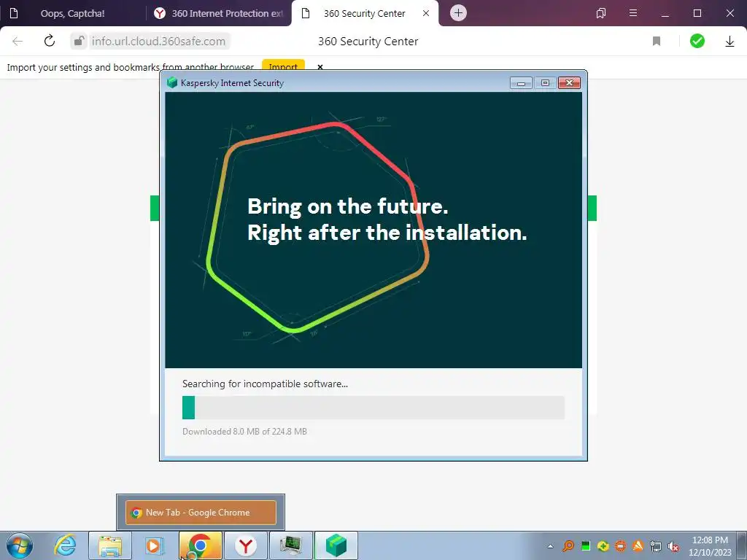Go back using the browser back arrow
This screenshot has width=747, height=560.
(x=18, y=42)
